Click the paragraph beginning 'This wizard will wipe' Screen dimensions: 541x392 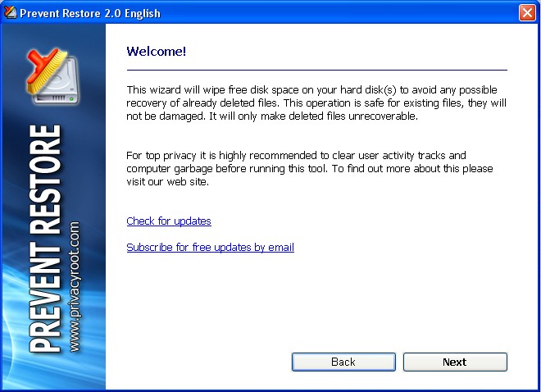click(316, 103)
